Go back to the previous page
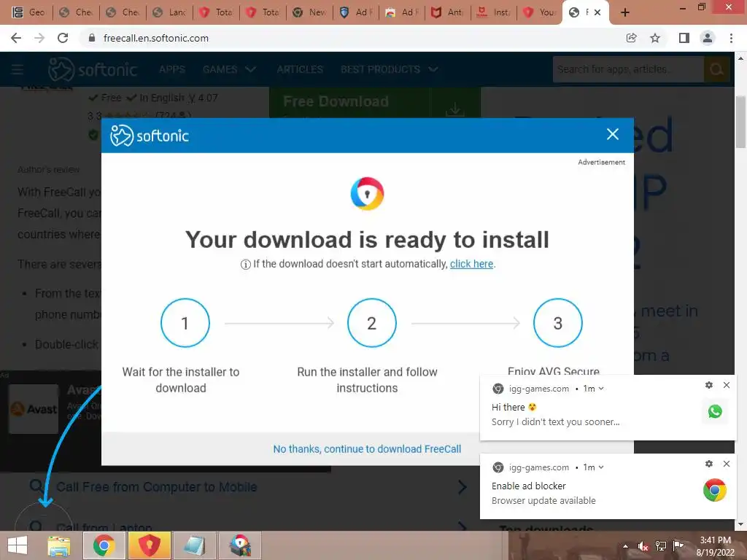The image size is (747, 560). pyautogui.click(x=16, y=38)
